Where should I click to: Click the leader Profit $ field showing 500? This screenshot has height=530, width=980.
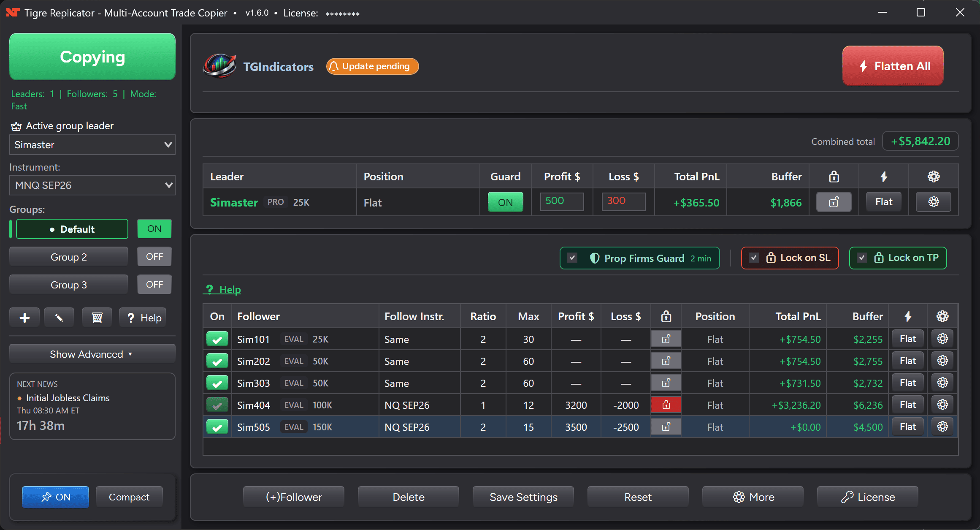(x=562, y=201)
